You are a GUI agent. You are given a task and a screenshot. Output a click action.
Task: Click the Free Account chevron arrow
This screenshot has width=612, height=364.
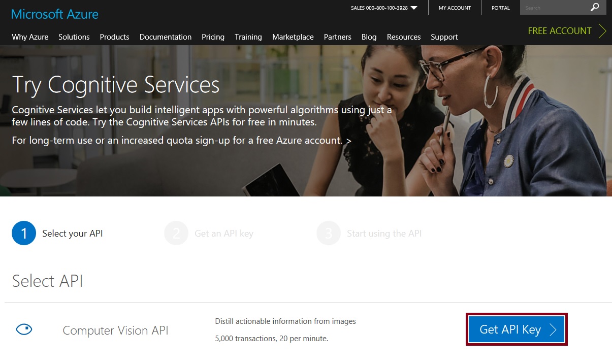[x=602, y=31]
